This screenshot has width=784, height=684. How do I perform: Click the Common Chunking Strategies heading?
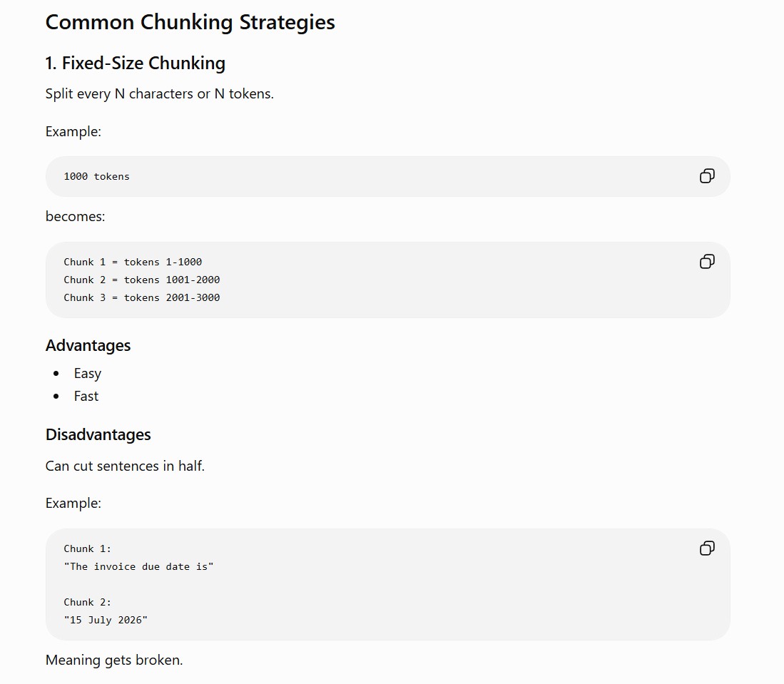tap(190, 23)
